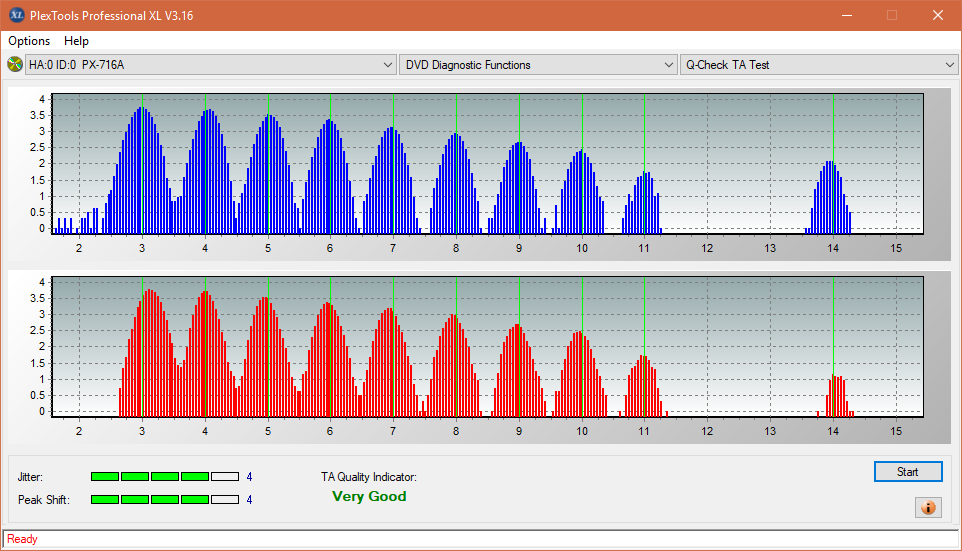Click the Peak Shift level indicator bar
Screen dimensions: 962x551
click(x=164, y=499)
